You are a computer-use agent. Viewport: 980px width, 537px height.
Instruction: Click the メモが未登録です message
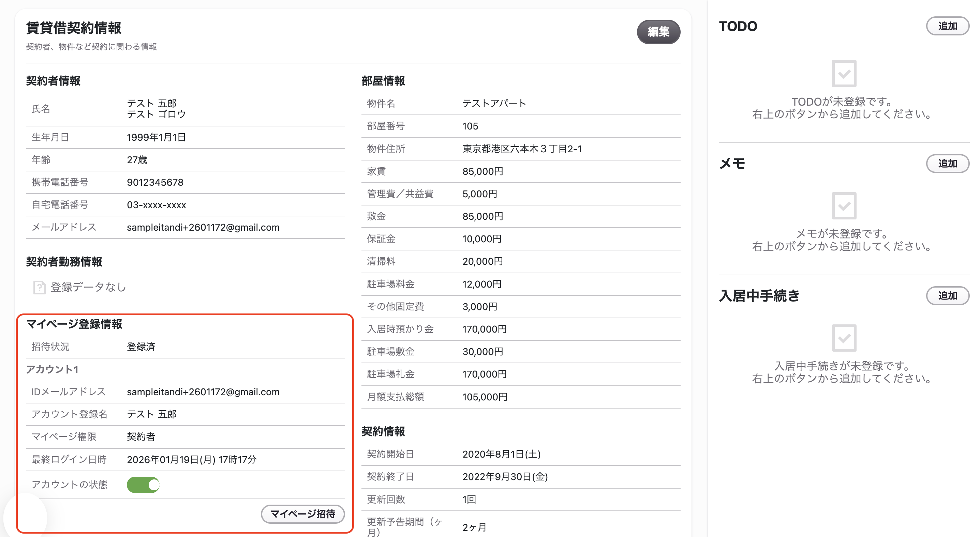[842, 233]
